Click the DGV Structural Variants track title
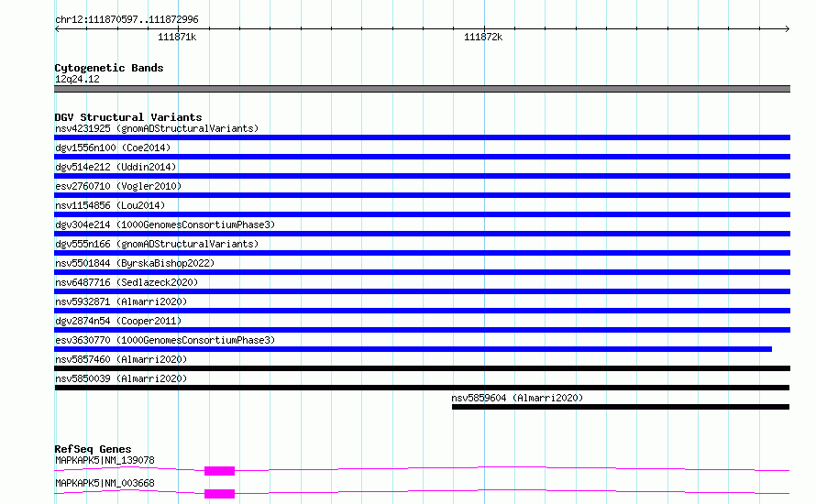 click(x=128, y=117)
